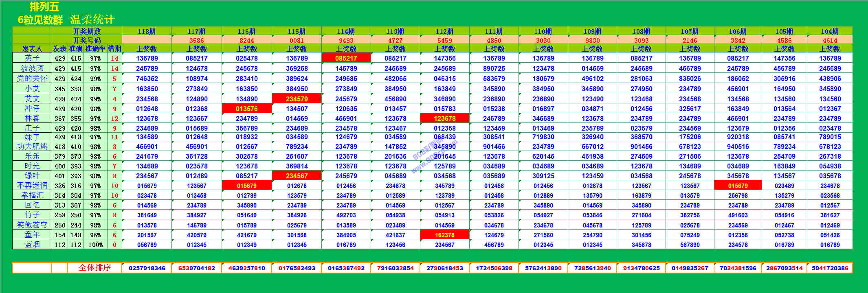
Task: Select winning number 3586 under 117期
Action: (x=196, y=40)
